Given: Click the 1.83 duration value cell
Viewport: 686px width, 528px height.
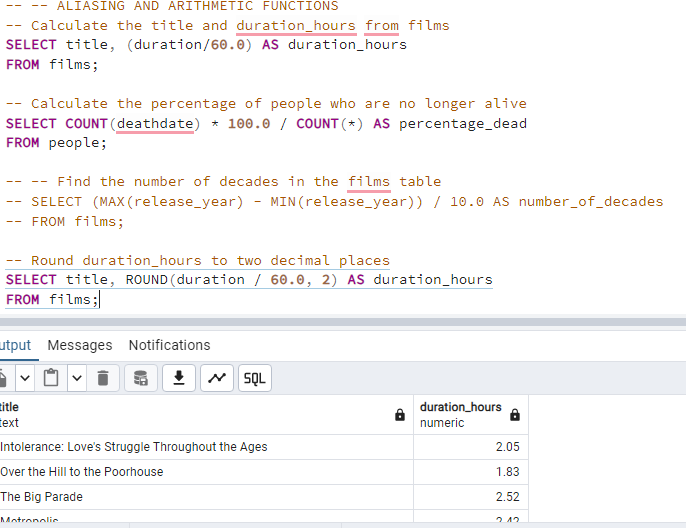Looking at the screenshot, I should coord(471,472).
